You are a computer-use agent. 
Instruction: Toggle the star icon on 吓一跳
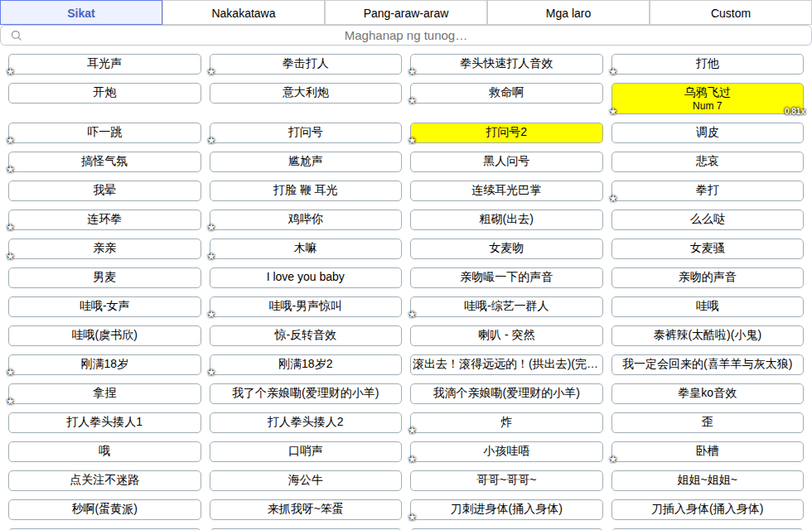(x=10, y=141)
